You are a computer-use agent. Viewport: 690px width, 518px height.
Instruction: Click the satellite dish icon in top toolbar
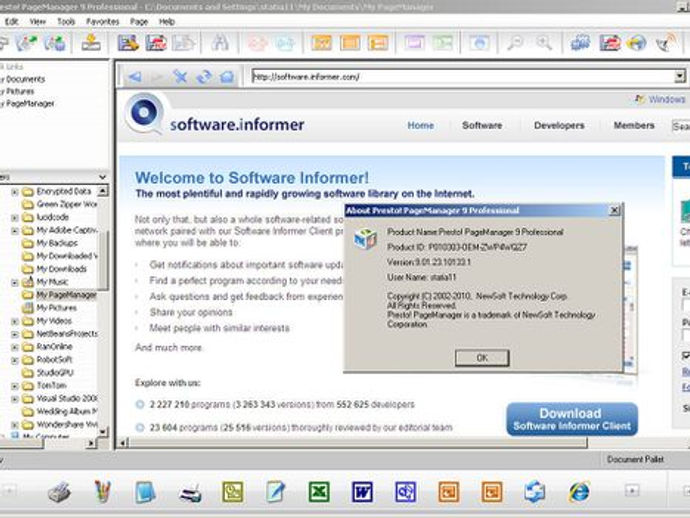tap(666, 42)
